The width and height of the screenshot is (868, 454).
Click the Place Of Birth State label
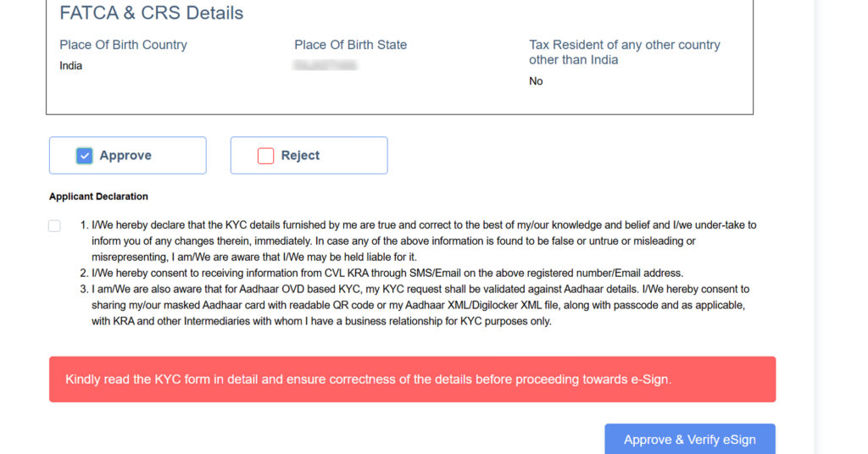point(350,45)
